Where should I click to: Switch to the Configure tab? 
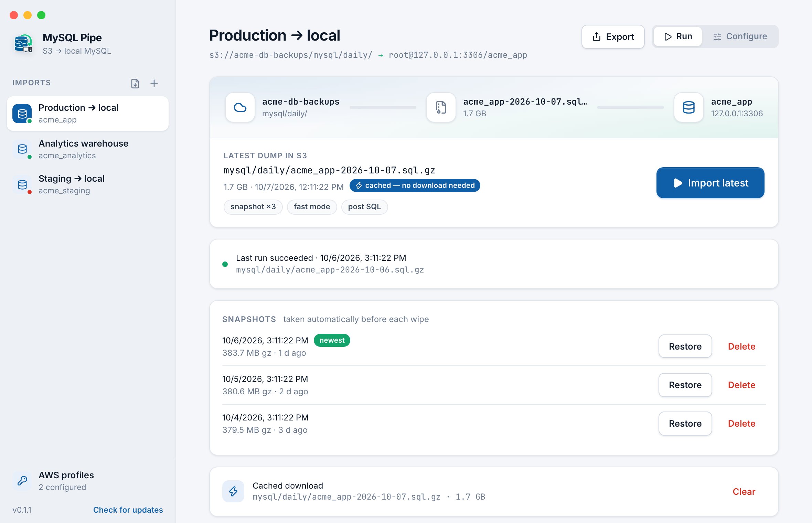[x=740, y=36]
